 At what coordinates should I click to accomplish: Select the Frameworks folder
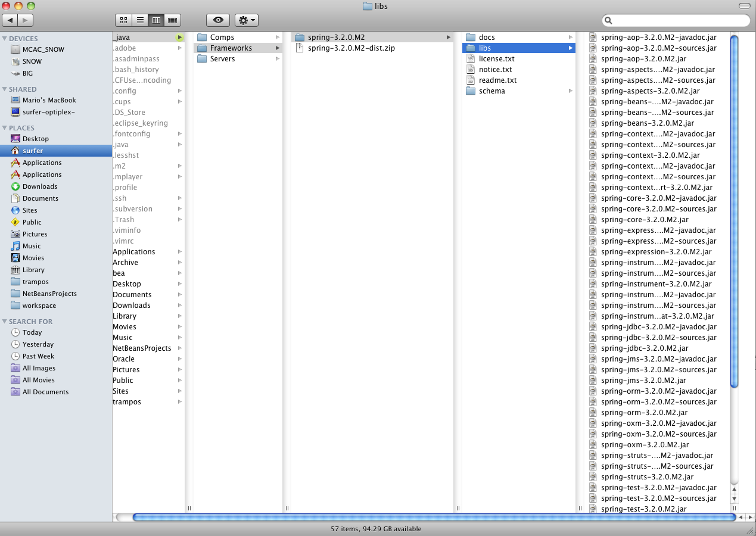[238, 48]
